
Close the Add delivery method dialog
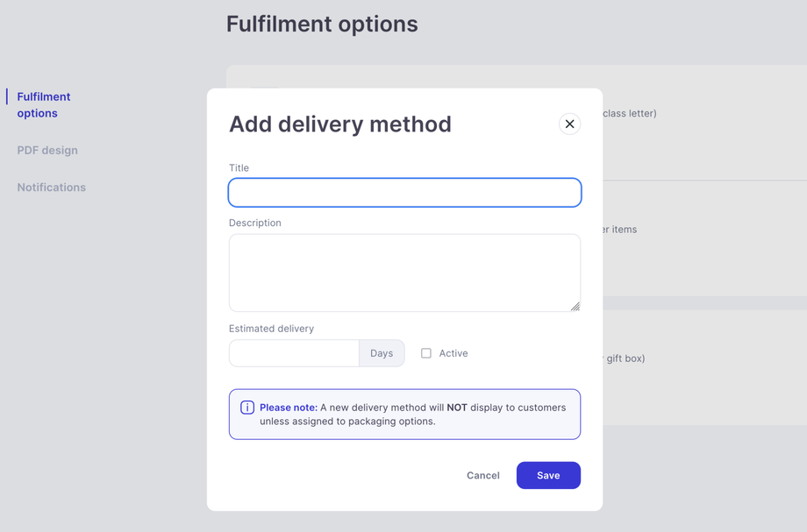point(569,124)
